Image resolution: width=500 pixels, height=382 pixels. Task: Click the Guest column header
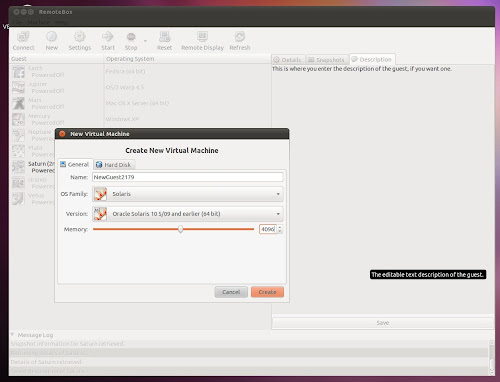[57, 59]
